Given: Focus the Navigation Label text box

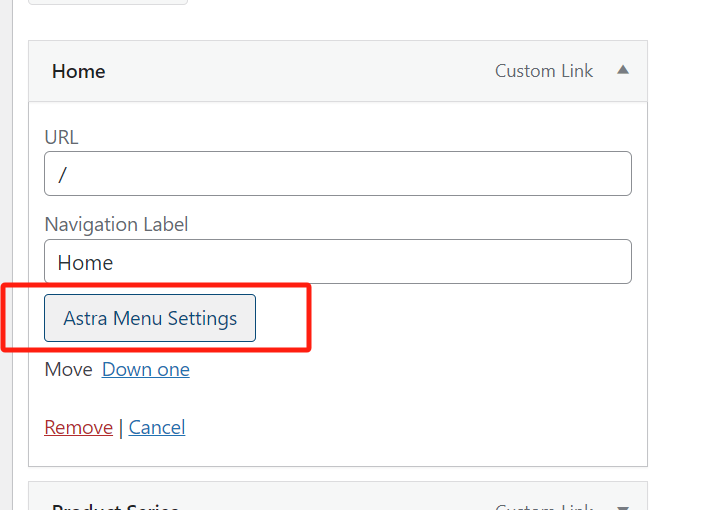Looking at the screenshot, I should [338, 262].
